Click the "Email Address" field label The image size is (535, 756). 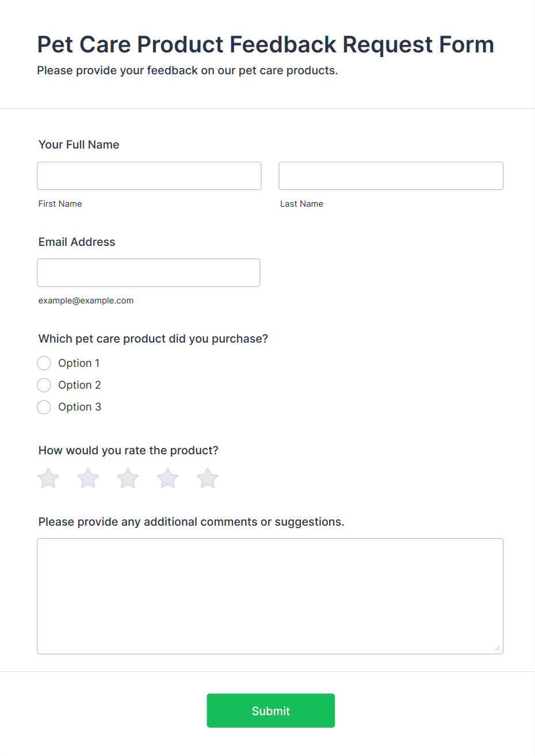point(77,242)
